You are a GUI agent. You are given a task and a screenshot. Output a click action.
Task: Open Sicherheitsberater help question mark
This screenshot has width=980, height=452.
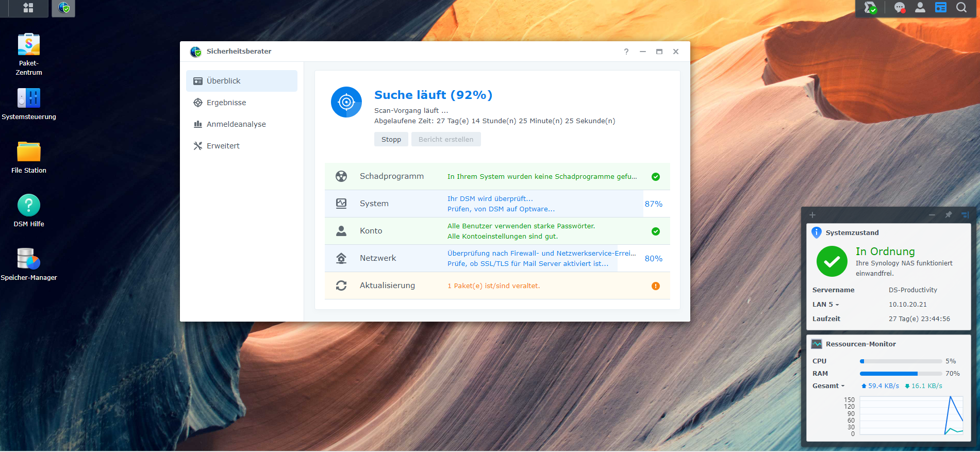coord(626,52)
